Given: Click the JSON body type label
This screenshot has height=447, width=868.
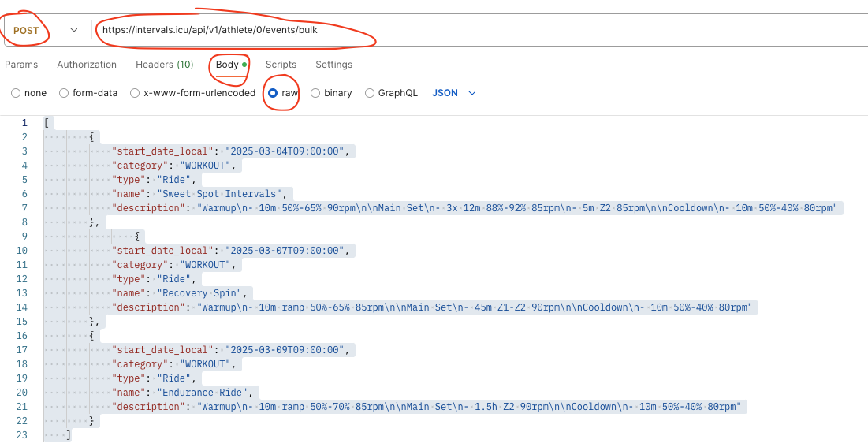Looking at the screenshot, I should click(445, 93).
